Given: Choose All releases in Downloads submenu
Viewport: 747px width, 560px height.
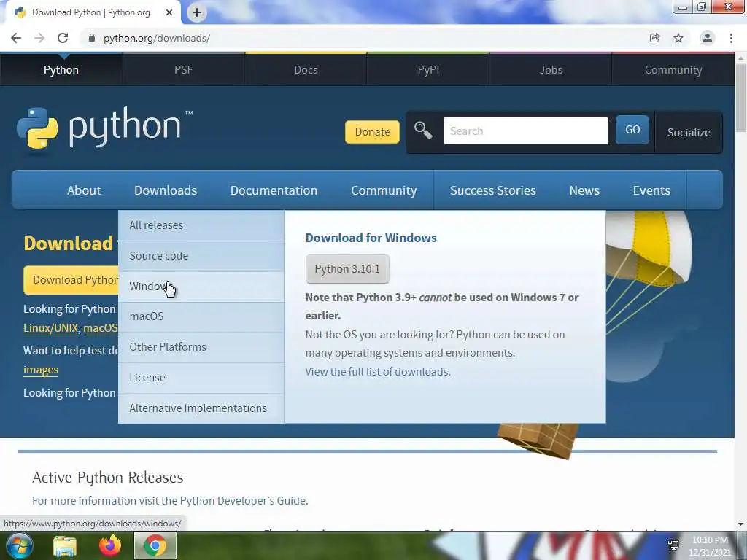Looking at the screenshot, I should coord(201,225).
